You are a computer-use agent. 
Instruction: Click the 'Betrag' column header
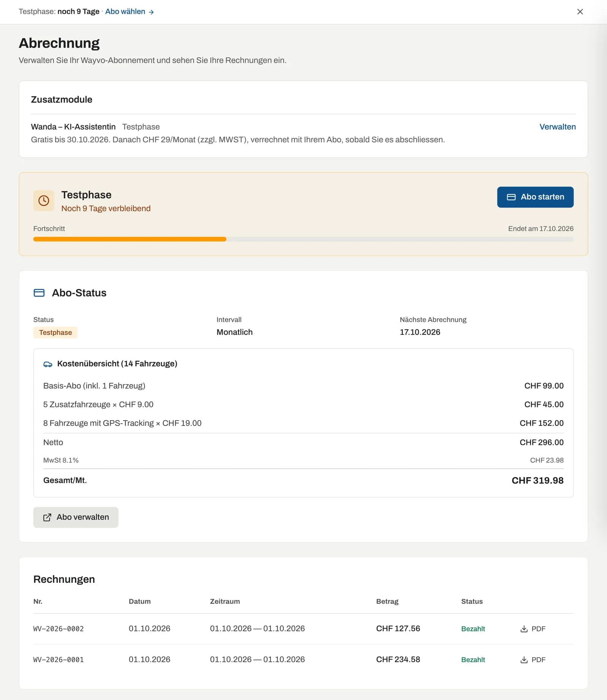[387, 601]
